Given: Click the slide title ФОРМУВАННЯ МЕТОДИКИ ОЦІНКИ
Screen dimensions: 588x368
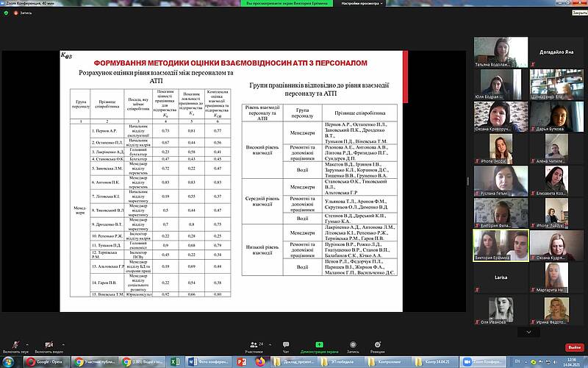Looking at the screenshot, I should click(x=230, y=63).
